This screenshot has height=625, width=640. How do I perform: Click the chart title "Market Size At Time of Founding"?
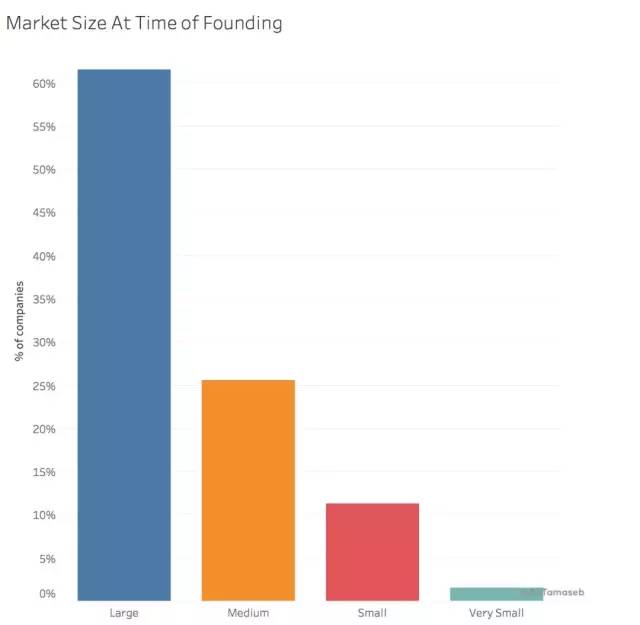coord(144,22)
